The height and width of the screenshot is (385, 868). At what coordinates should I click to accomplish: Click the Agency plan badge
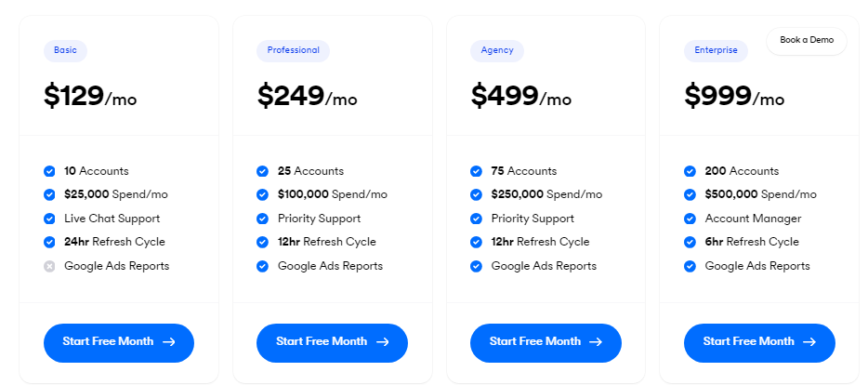pyautogui.click(x=497, y=50)
